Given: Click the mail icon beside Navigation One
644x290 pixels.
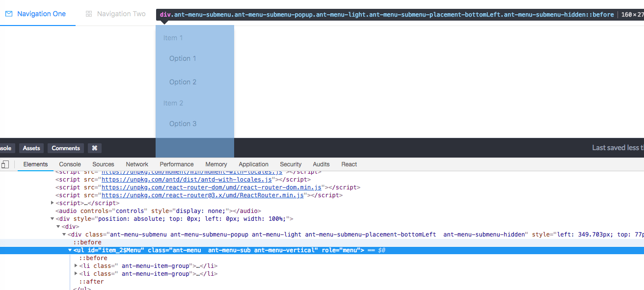Looking at the screenshot, I should (x=9, y=14).
